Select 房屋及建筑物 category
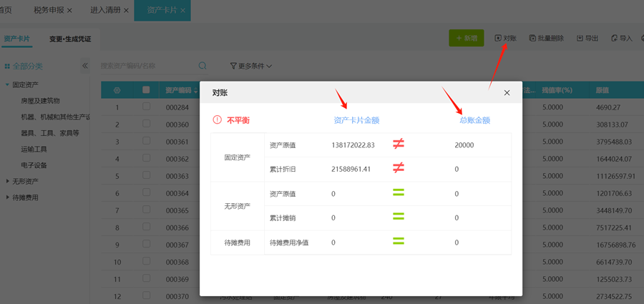 point(40,101)
